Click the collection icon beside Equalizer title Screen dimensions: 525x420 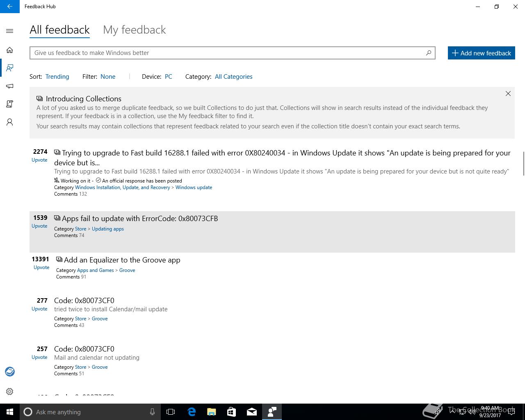click(59, 260)
